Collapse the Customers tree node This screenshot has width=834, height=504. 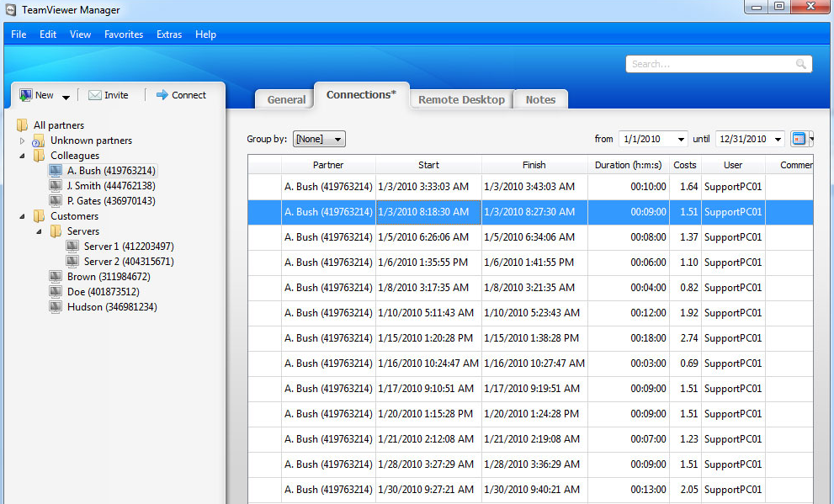23,216
